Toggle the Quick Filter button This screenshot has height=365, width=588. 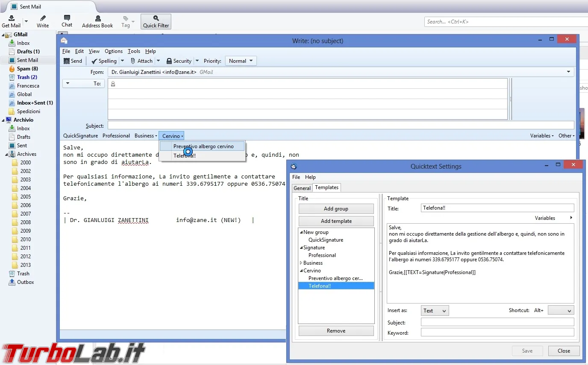(156, 21)
